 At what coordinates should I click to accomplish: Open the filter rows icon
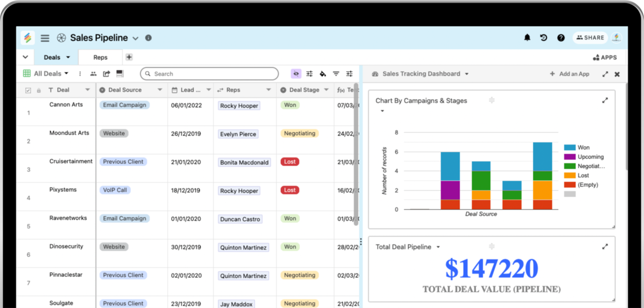click(336, 73)
